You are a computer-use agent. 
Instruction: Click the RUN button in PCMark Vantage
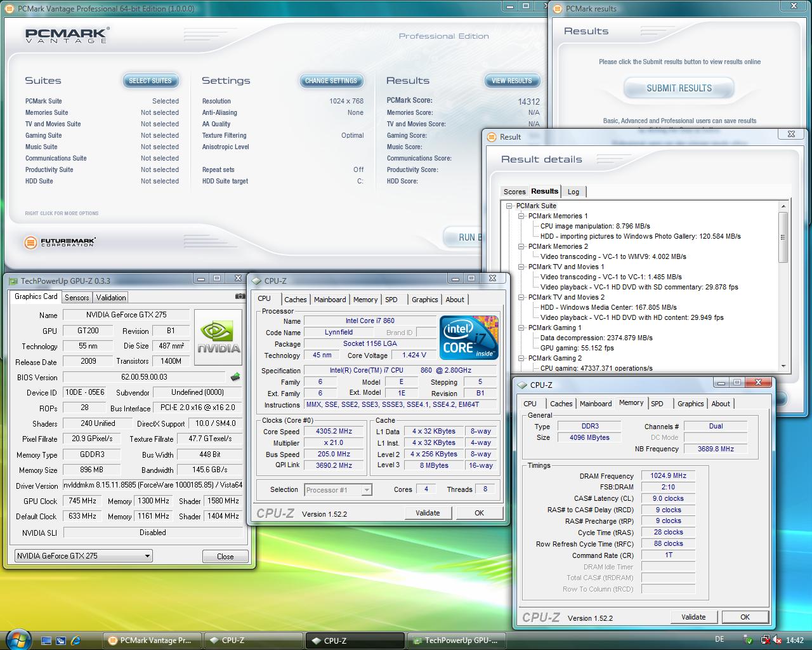(463, 237)
